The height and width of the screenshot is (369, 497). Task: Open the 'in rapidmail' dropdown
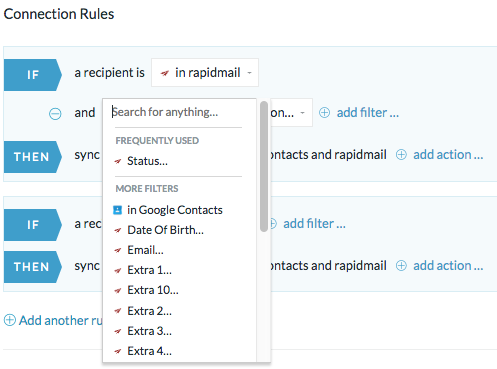click(x=205, y=73)
